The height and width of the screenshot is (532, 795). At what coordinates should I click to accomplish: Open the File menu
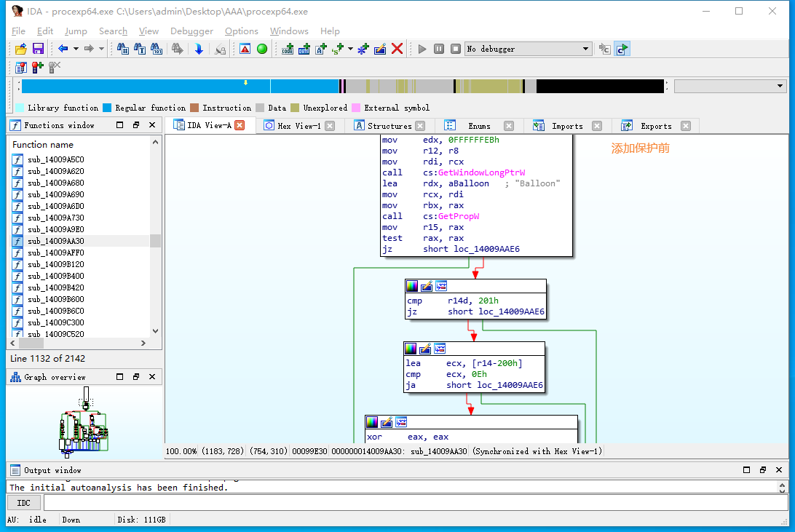tap(18, 31)
